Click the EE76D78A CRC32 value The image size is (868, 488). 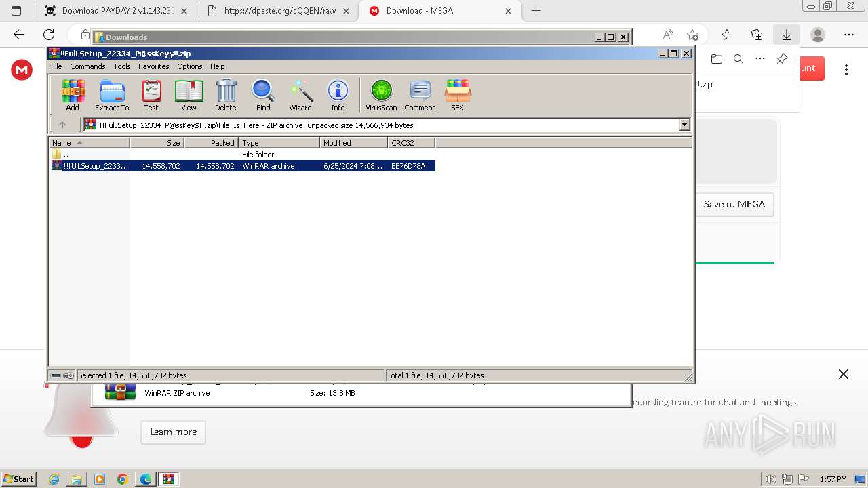pos(408,165)
